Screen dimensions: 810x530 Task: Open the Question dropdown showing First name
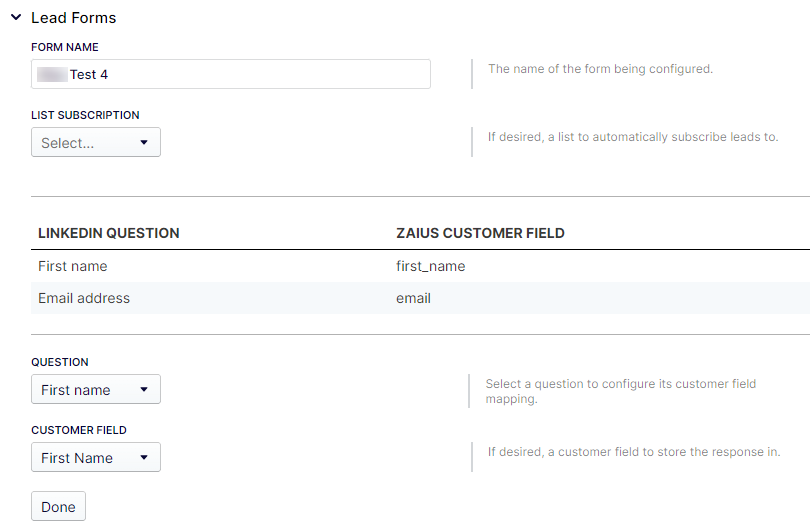point(96,390)
